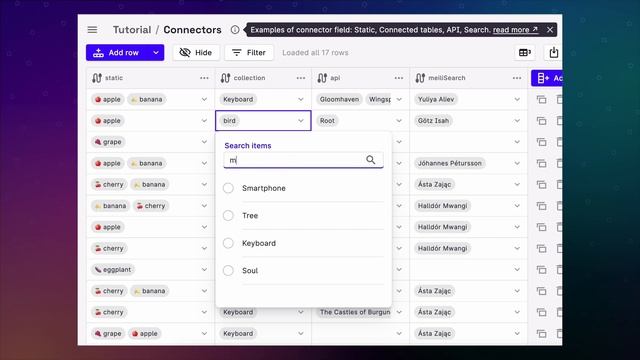
Task: Expand the Jóhannes Pétursson cell dropdown
Action: [517, 163]
